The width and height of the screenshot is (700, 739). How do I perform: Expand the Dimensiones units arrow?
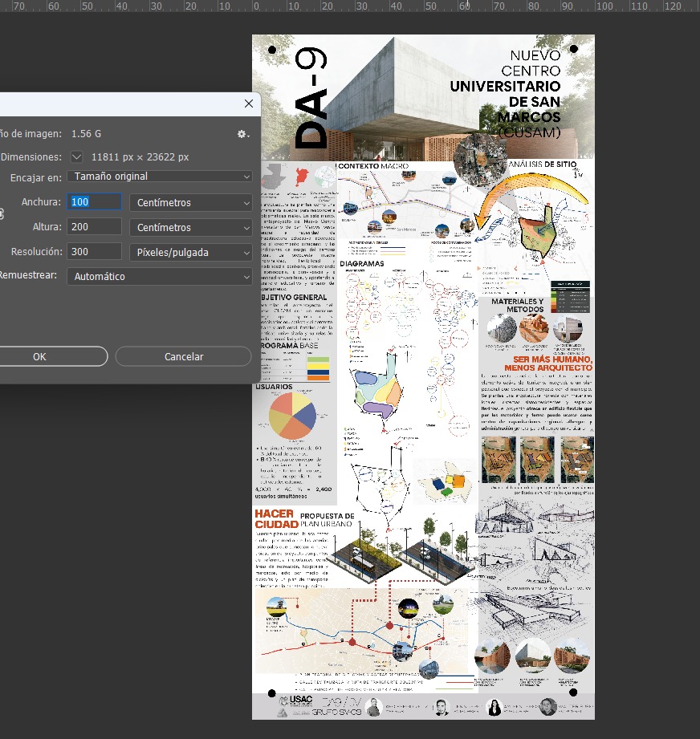[x=77, y=157]
